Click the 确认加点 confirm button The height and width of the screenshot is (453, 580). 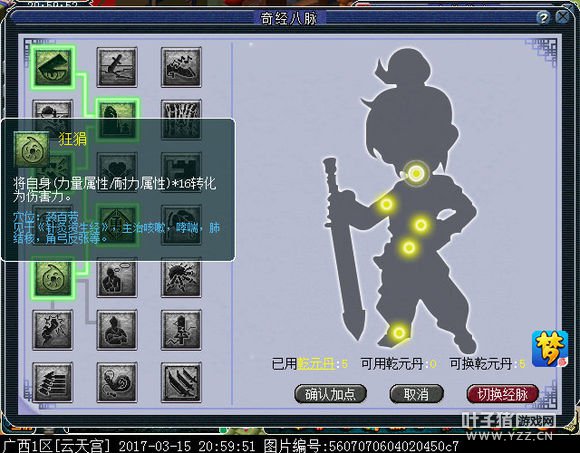(x=330, y=394)
